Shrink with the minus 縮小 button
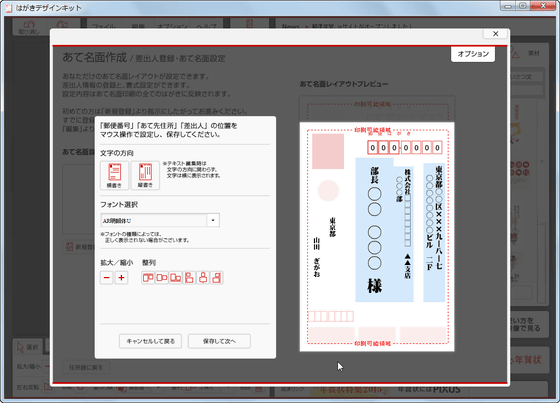Image resolution: width=560 pixels, height=403 pixels. tap(106, 278)
